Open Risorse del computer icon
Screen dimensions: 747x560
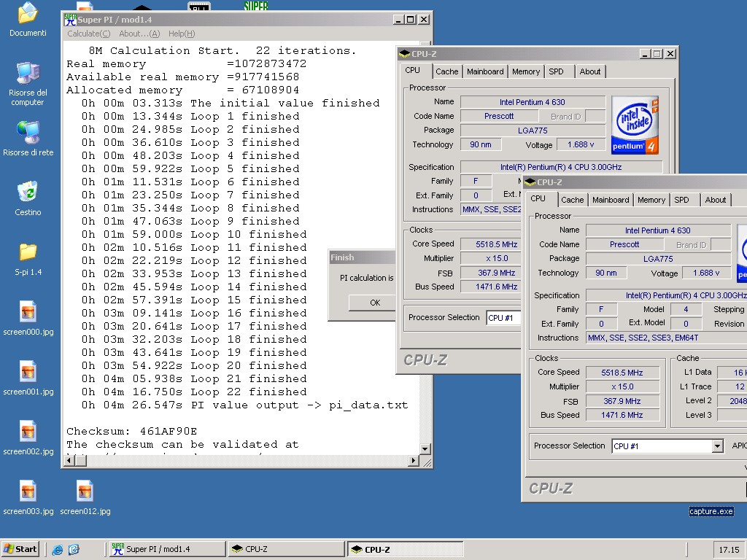[x=28, y=84]
